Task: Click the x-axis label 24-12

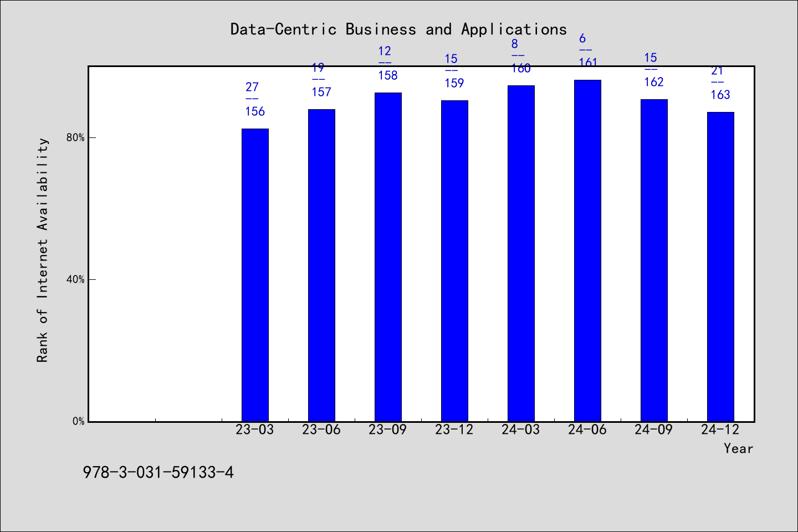Action: click(720, 429)
